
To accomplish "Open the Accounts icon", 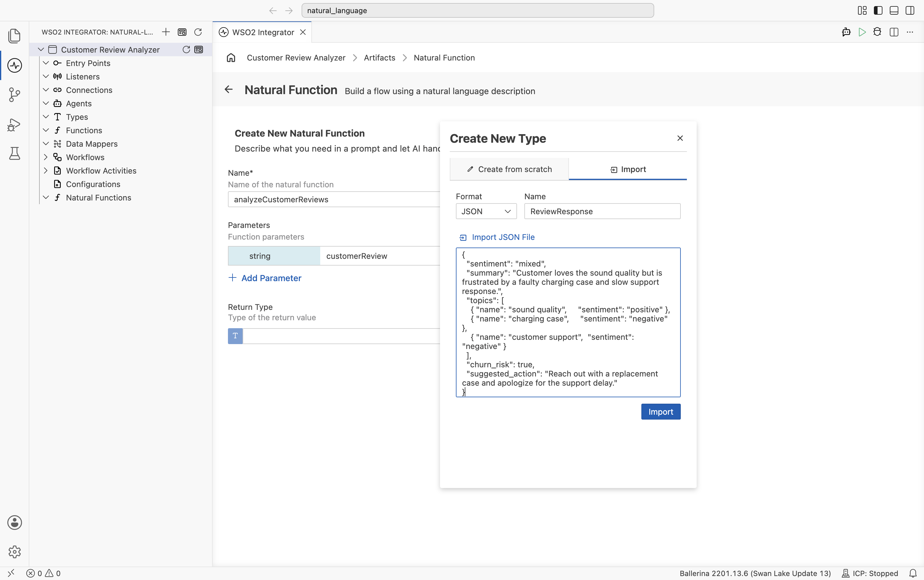I will (x=15, y=523).
